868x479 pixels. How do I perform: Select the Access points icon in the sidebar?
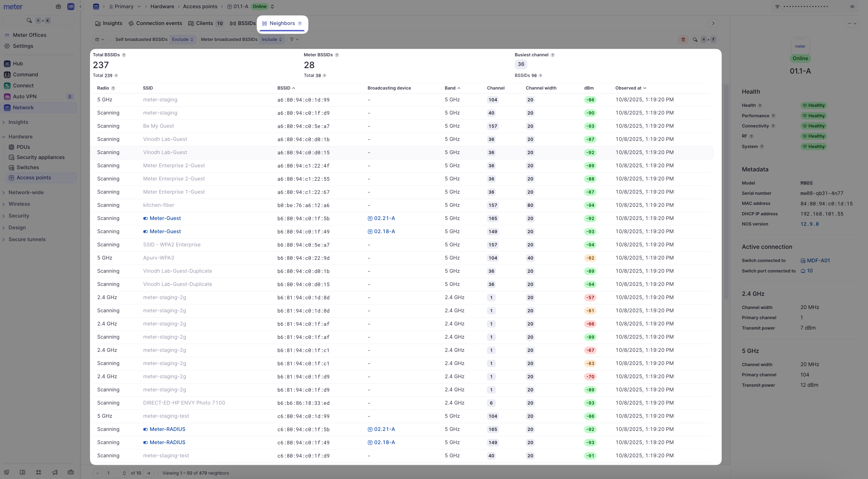tap(12, 178)
